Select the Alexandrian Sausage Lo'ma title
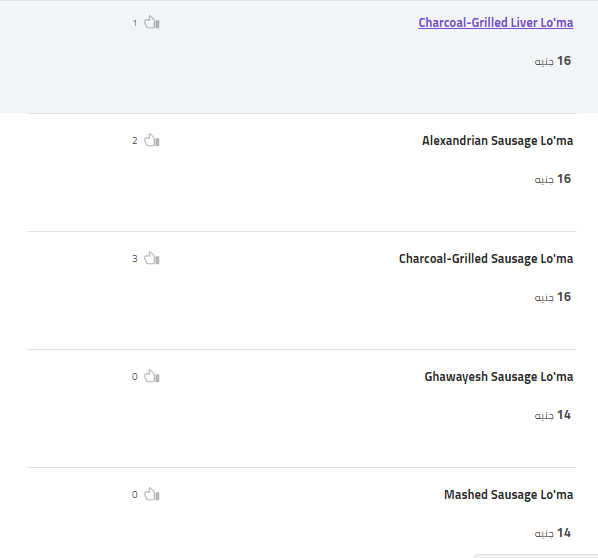The image size is (598, 558). [497, 141]
